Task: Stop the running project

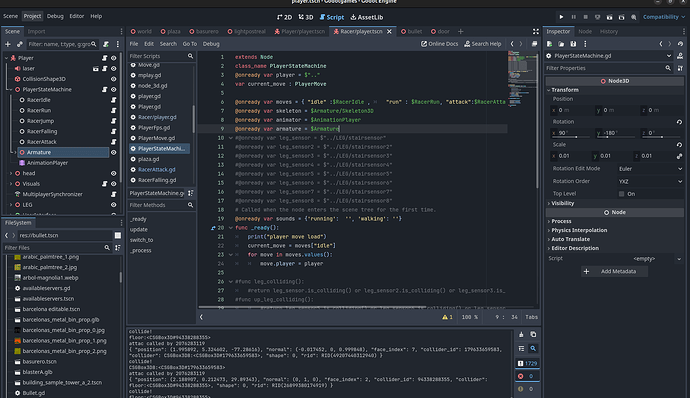Action: 585,17
